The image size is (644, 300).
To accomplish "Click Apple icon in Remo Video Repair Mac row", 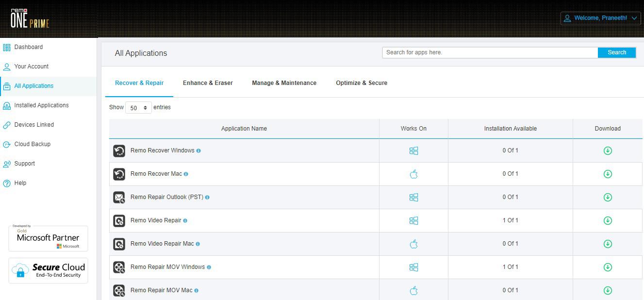I will (413, 244).
